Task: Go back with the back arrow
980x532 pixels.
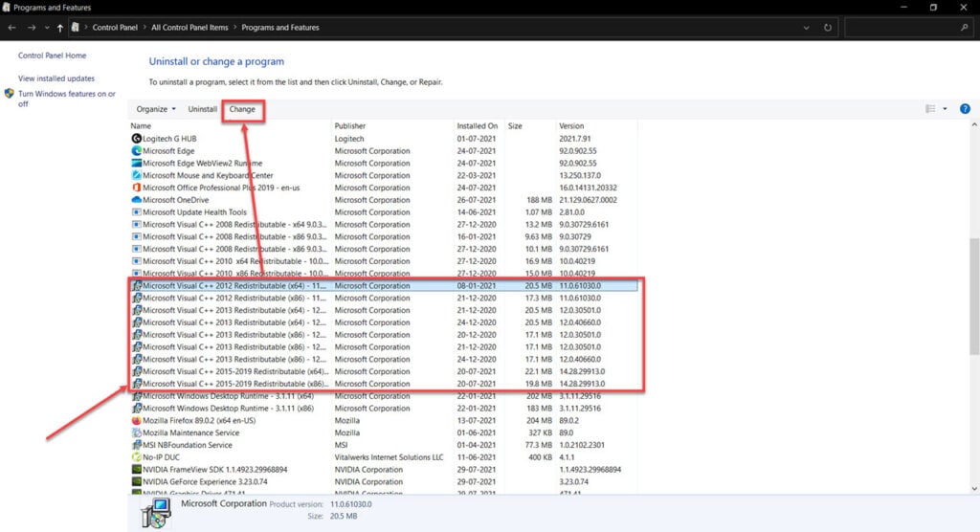Action: 11,28
